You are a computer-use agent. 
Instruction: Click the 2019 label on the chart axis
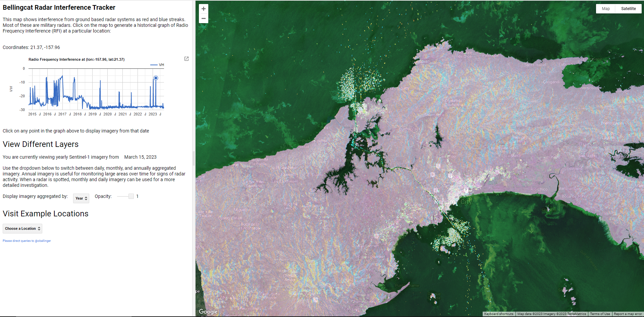click(x=93, y=114)
